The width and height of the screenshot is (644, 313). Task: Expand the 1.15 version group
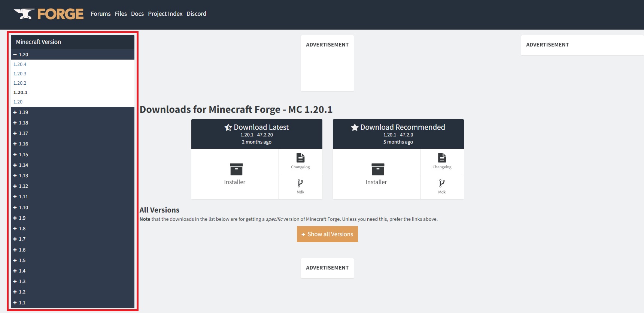pyautogui.click(x=73, y=154)
